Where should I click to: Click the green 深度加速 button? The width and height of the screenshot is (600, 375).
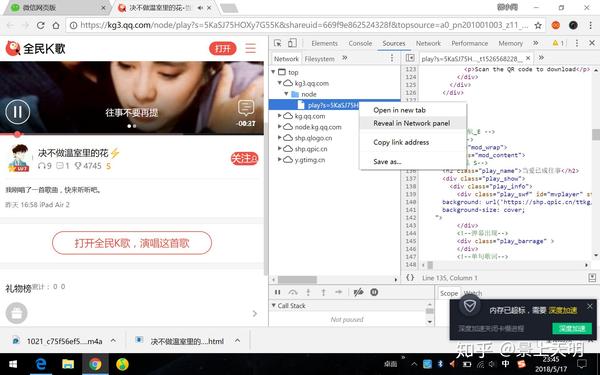tap(572, 328)
